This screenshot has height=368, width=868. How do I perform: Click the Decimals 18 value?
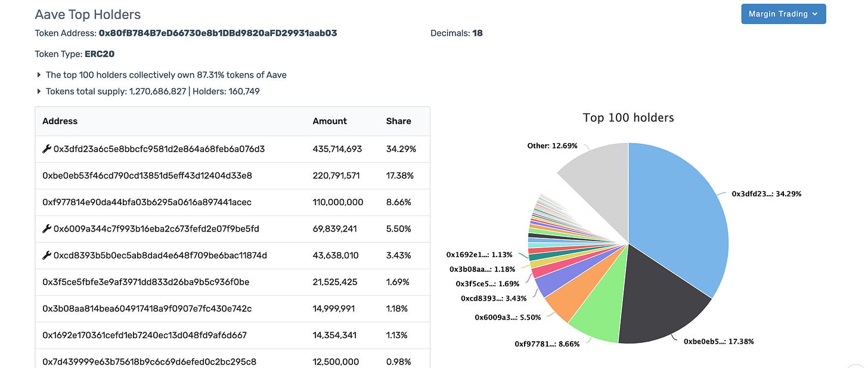pyautogui.click(x=478, y=33)
